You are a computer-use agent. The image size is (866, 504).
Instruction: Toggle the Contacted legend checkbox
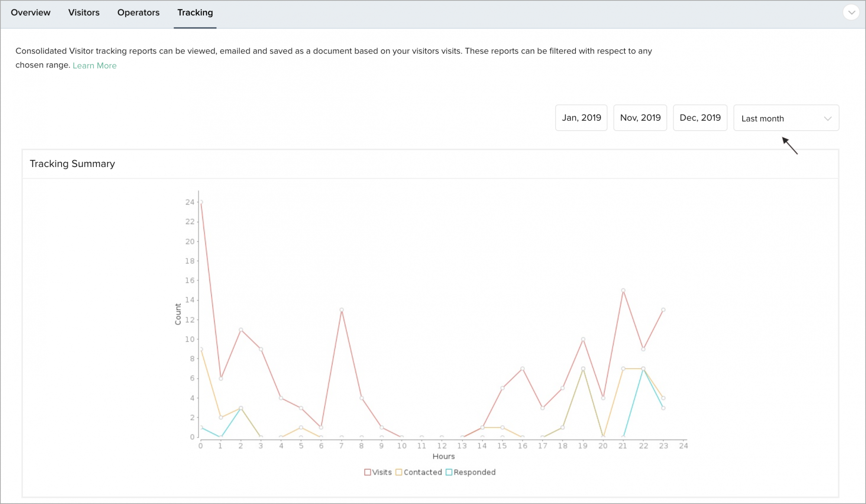tap(399, 472)
